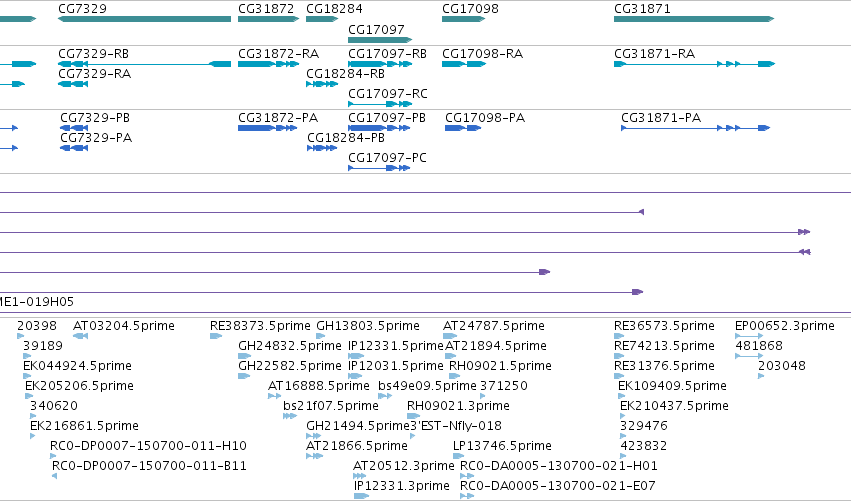
Task: Select the CG31871 gene name label
Action: click(x=642, y=9)
